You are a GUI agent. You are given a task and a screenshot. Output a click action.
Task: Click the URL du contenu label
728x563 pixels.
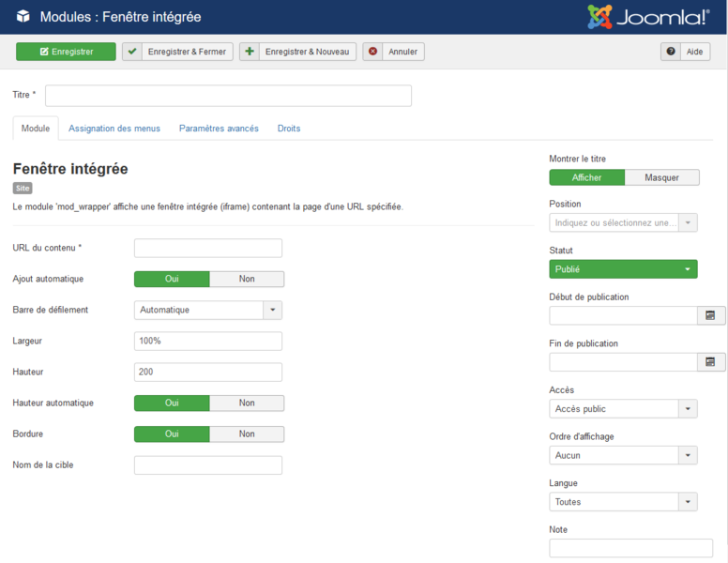click(x=47, y=248)
